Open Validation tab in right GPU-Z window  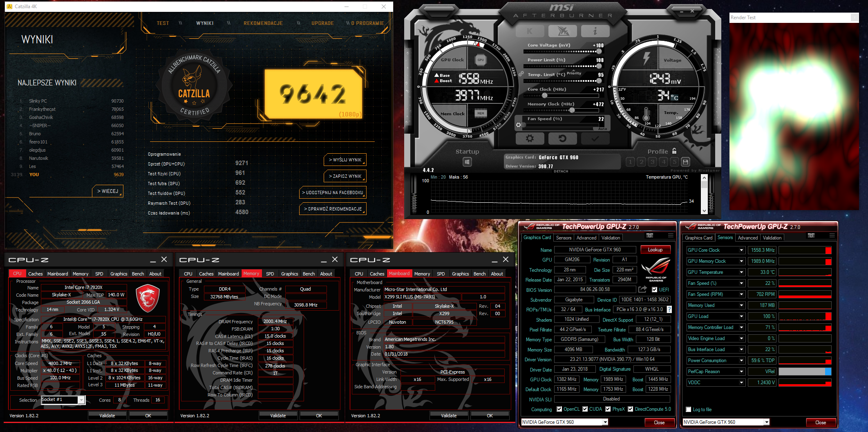772,238
